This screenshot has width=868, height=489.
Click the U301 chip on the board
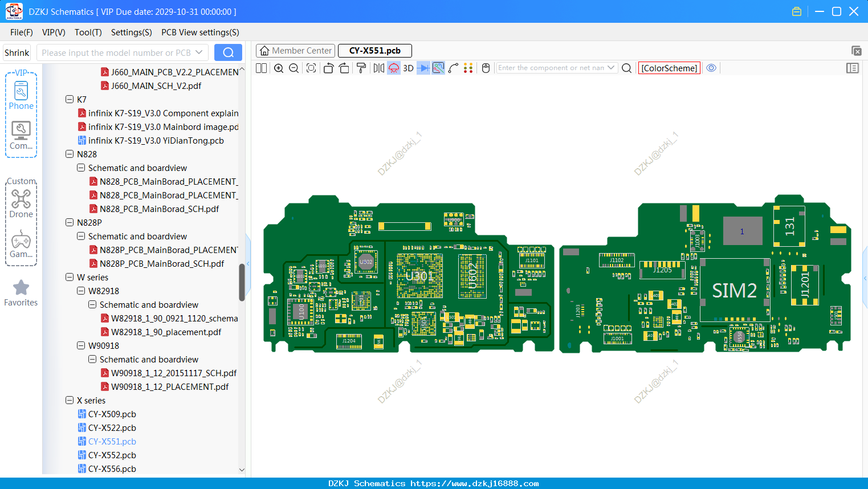pyautogui.click(x=419, y=276)
